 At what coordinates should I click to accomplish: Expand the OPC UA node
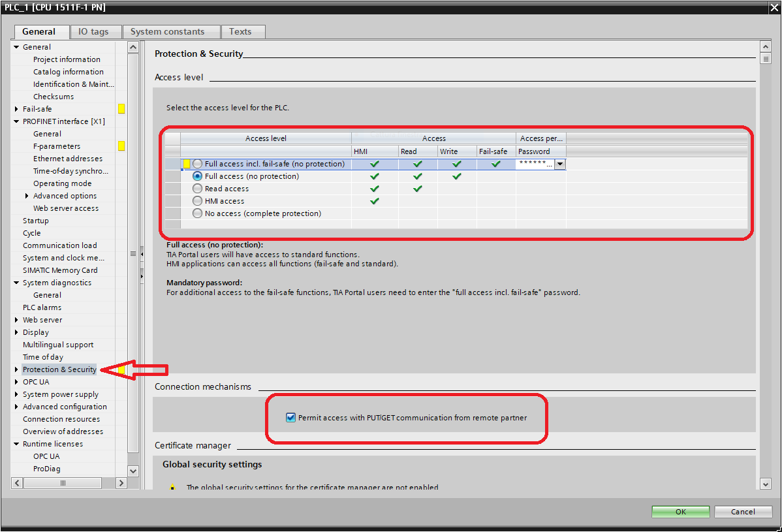point(16,382)
